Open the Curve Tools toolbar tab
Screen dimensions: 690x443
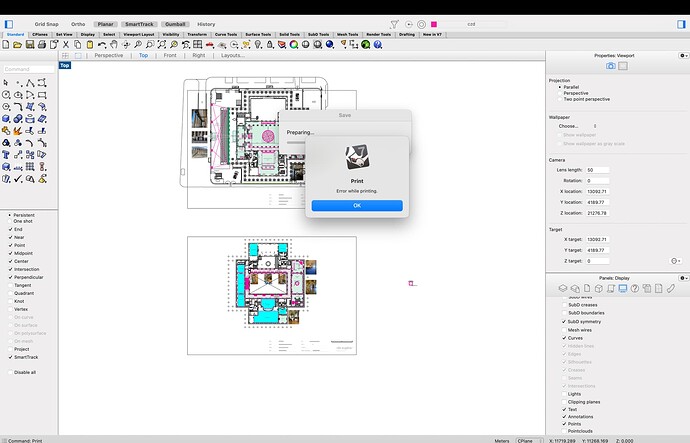(226, 34)
